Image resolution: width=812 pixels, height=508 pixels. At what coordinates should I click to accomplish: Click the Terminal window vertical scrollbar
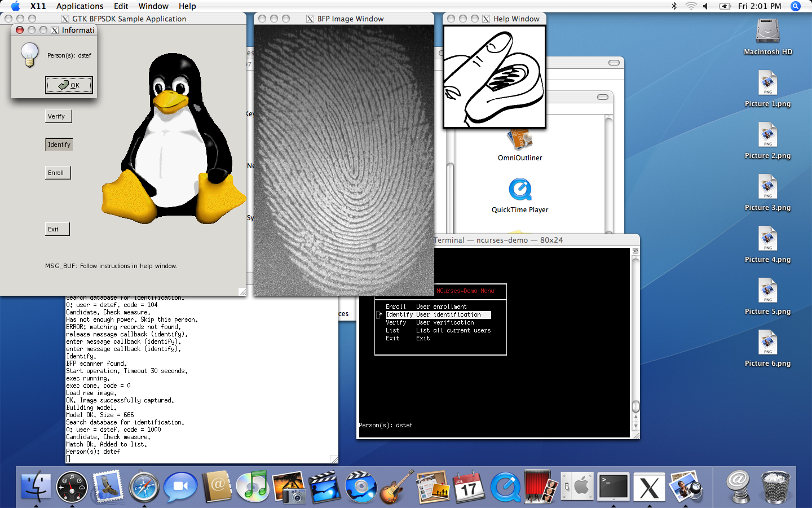(636, 339)
